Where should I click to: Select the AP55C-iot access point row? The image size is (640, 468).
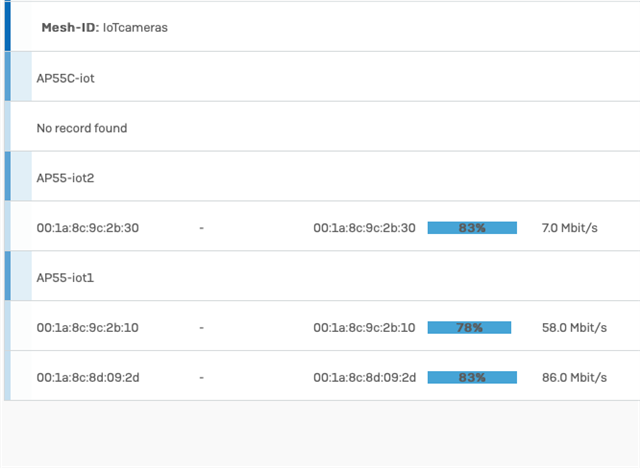point(66,78)
